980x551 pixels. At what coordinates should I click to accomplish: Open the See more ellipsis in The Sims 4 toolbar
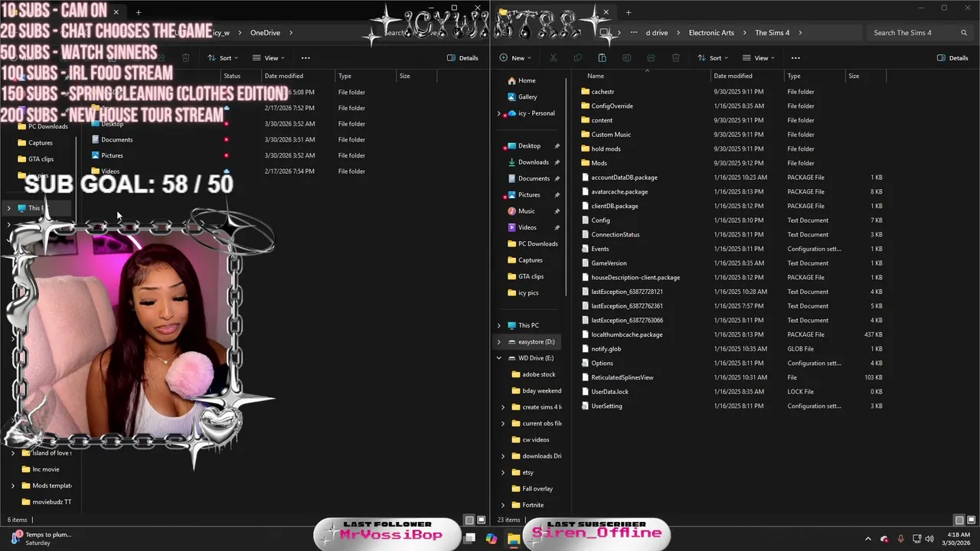coord(795,58)
